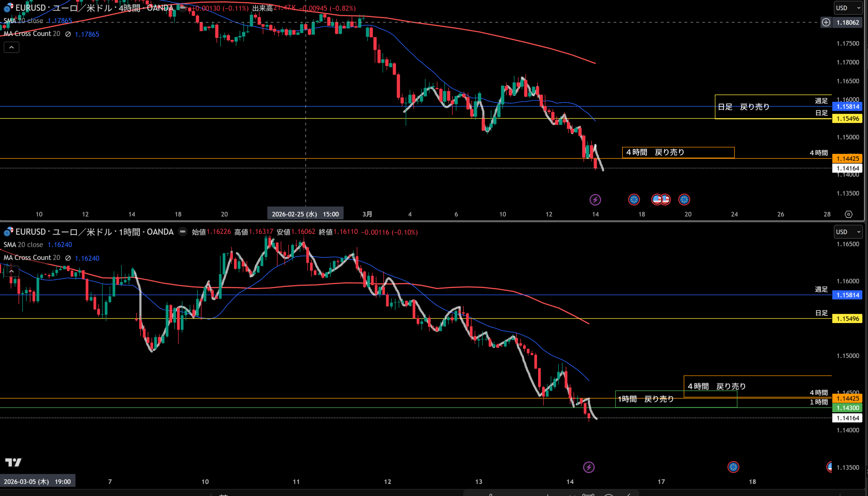Click the plus icon beside 1.18062 price
Viewport: 868px width, 496px height.
(826, 22)
